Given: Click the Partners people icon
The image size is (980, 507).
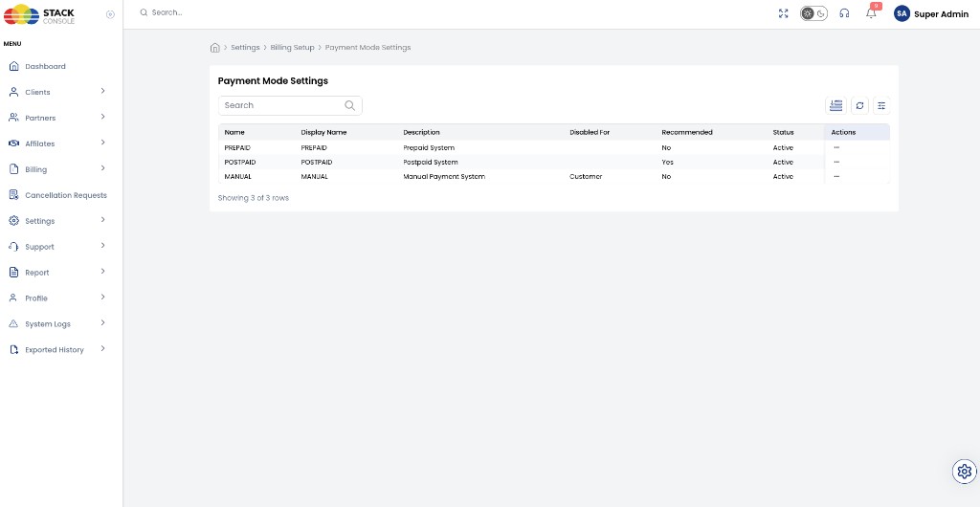Looking at the screenshot, I should click(x=13, y=118).
